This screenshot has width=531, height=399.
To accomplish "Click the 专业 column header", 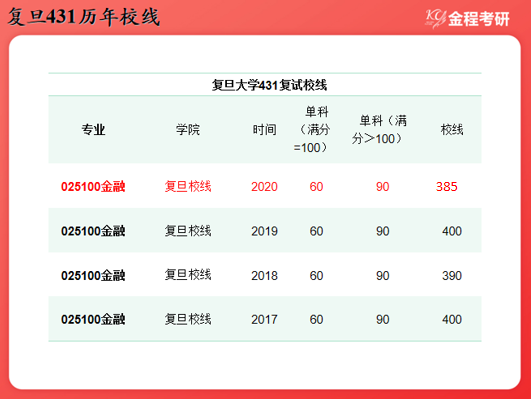I will point(93,129).
